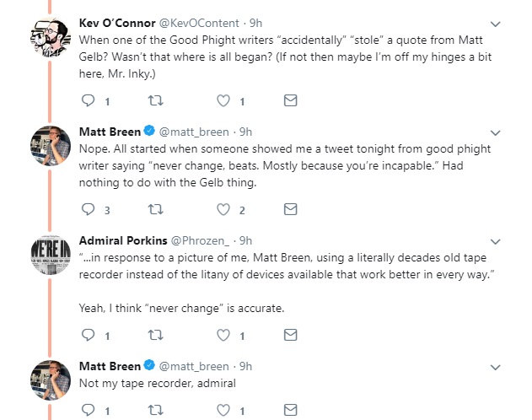Reply to Kev O'Connor's tweet

[89, 100]
